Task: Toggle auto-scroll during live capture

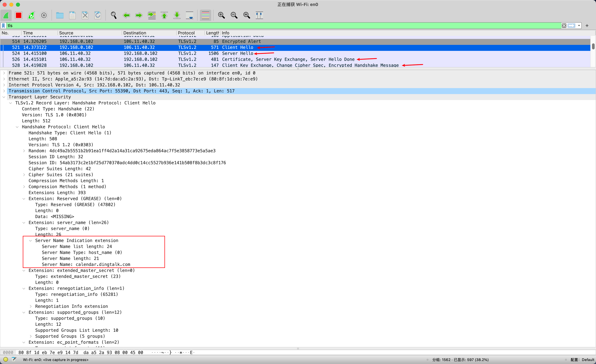Action: click(189, 15)
